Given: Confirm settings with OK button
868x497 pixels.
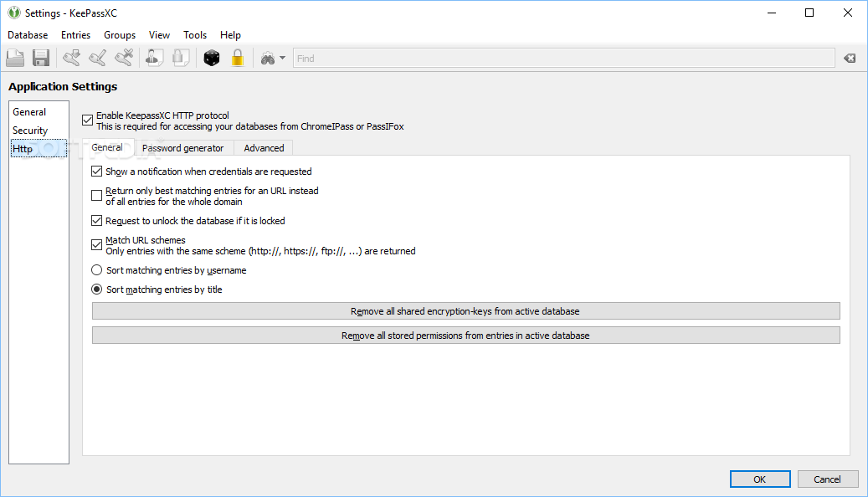Looking at the screenshot, I should tap(760, 479).
